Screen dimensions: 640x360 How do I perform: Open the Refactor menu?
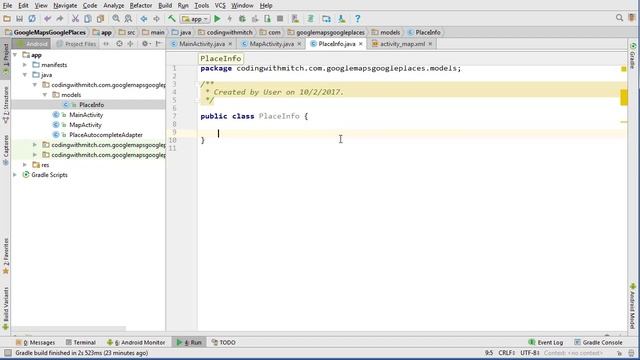point(141,6)
